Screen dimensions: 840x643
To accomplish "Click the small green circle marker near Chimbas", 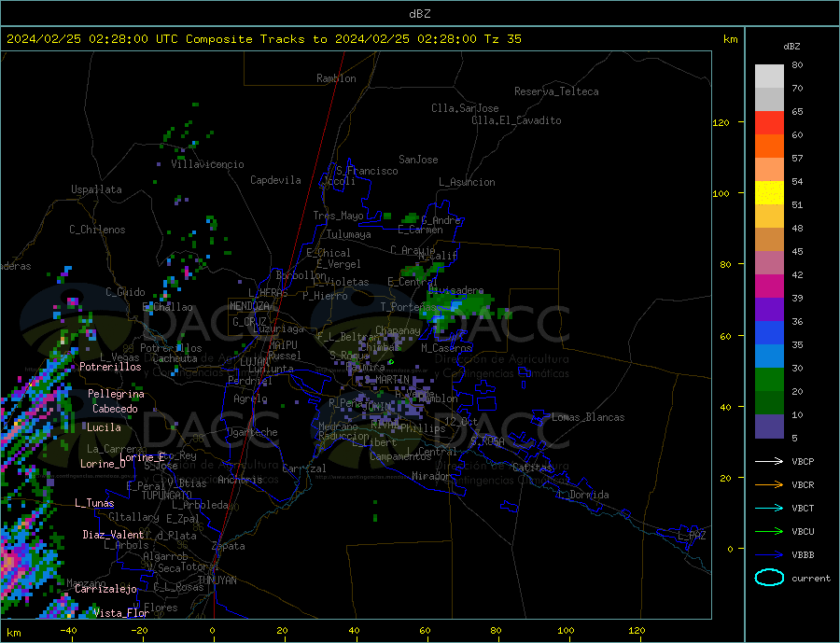I will coord(391,362).
